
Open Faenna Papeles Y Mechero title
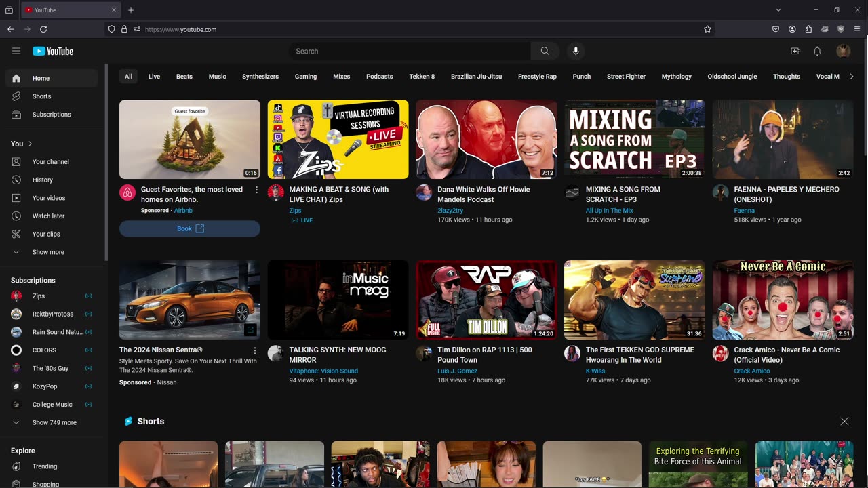[x=787, y=195]
